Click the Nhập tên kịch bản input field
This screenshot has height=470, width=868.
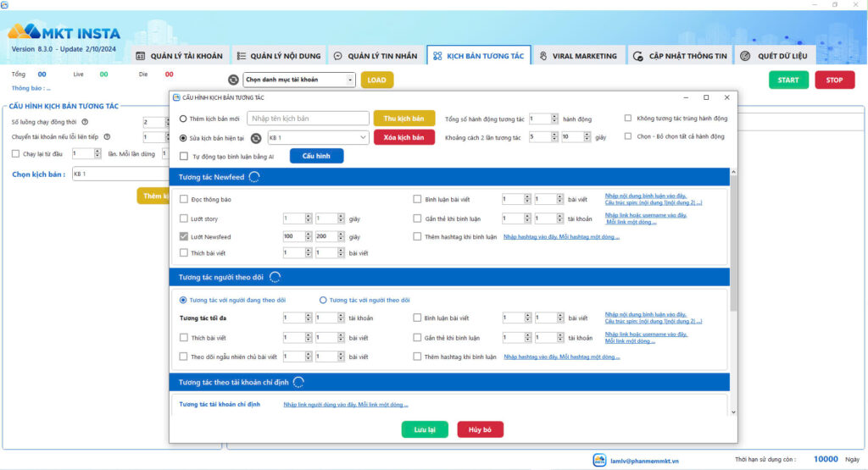click(x=308, y=119)
